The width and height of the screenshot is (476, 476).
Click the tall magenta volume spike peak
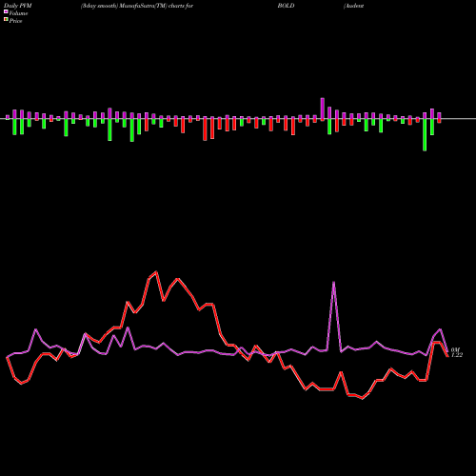333,282
